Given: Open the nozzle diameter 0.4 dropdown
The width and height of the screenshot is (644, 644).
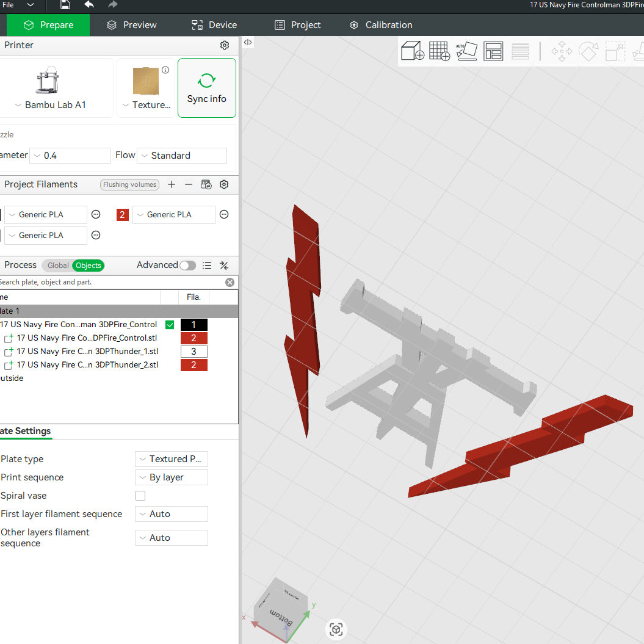Looking at the screenshot, I should pos(70,156).
